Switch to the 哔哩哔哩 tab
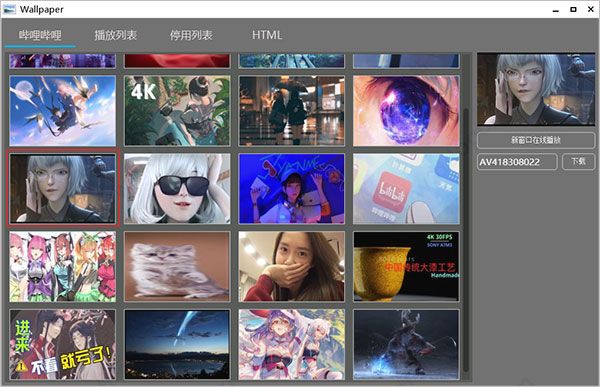 (40, 36)
